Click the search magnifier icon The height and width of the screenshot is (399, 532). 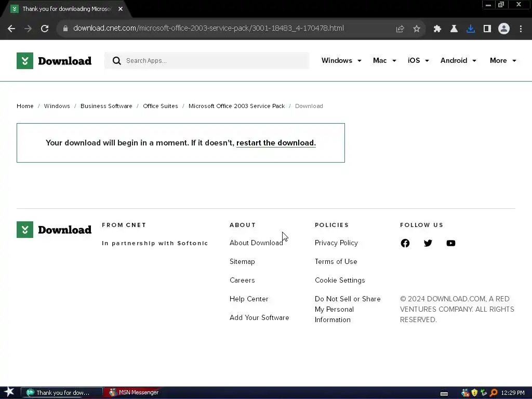pyautogui.click(x=117, y=61)
